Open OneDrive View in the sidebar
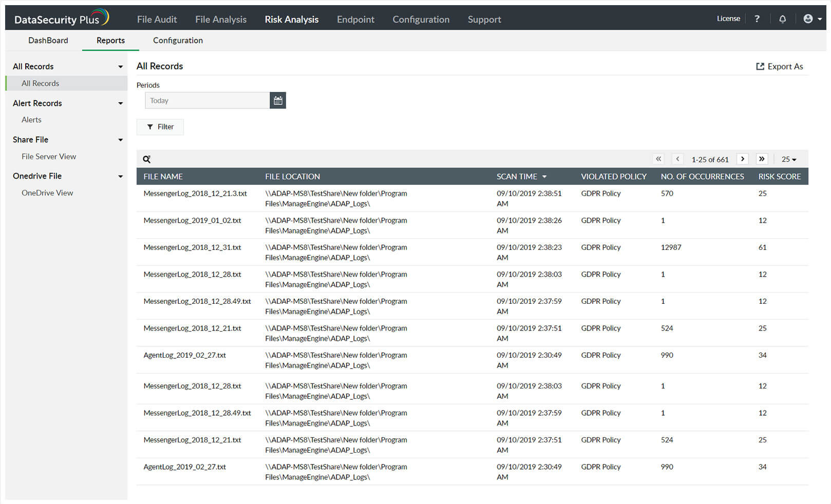Image resolution: width=831 pixels, height=504 pixels. click(x=47, y=193)
